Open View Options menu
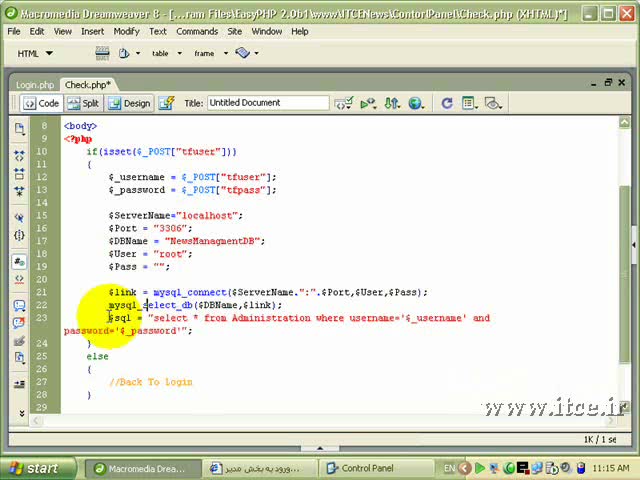This screenshot has height=480, width=640. point(470,103)
